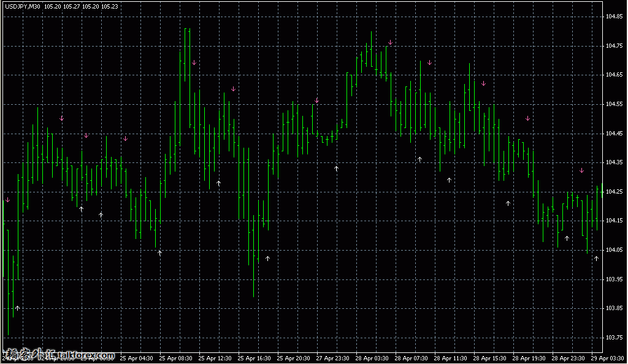628x364 pixels.
Task: Select the 104.05 price axis label
Action: coord(614,250)
